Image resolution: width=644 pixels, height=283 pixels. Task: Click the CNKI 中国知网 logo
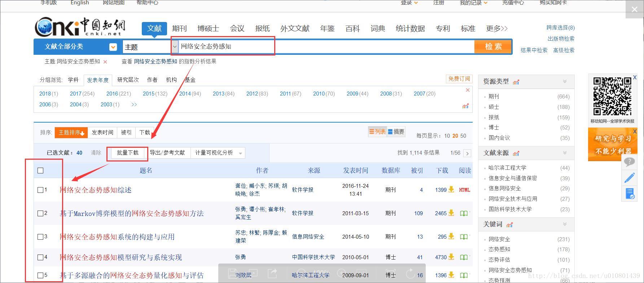click(80, 27)
